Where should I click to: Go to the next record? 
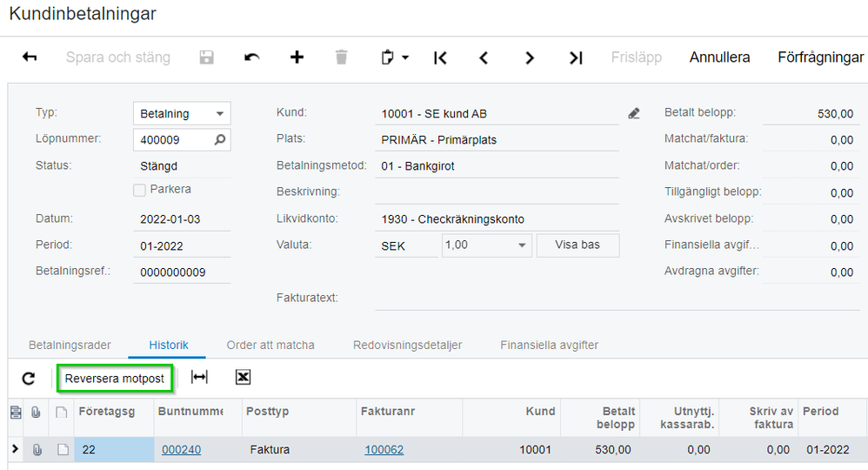pyautogui.click(x=530, y=57)
